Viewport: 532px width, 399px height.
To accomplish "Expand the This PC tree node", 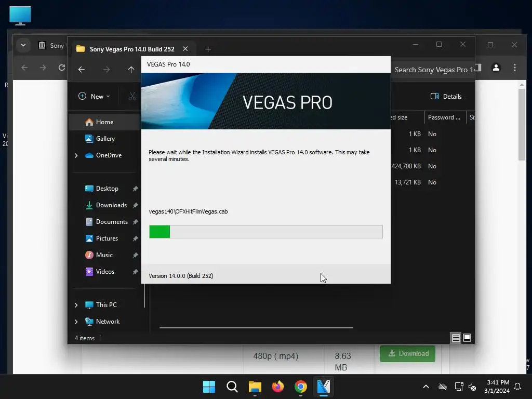I will pos(76,305).
